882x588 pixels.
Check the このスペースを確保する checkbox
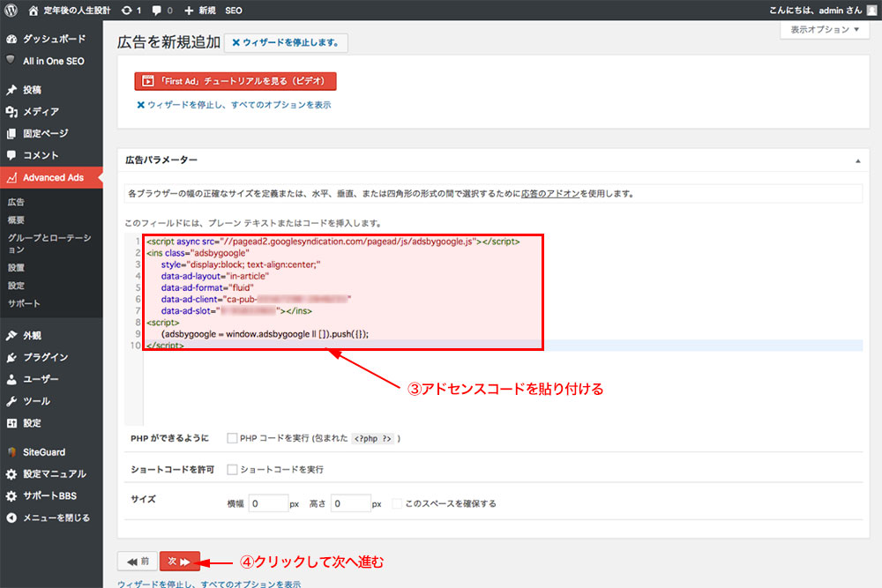pos(397,503)
